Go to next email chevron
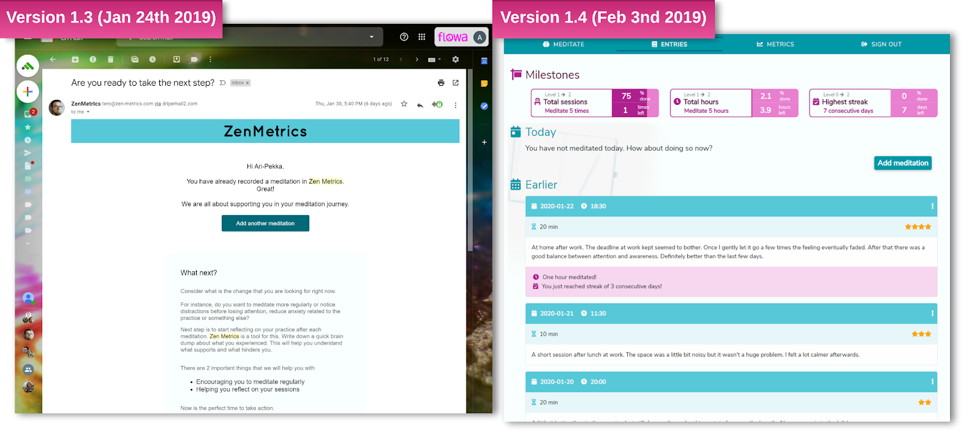The image size is (980, 445). click(x=417, y=59)
